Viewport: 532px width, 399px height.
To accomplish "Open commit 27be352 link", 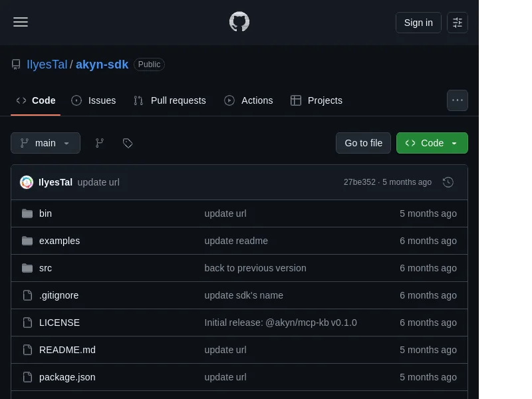I will click(x=359, y=182).
